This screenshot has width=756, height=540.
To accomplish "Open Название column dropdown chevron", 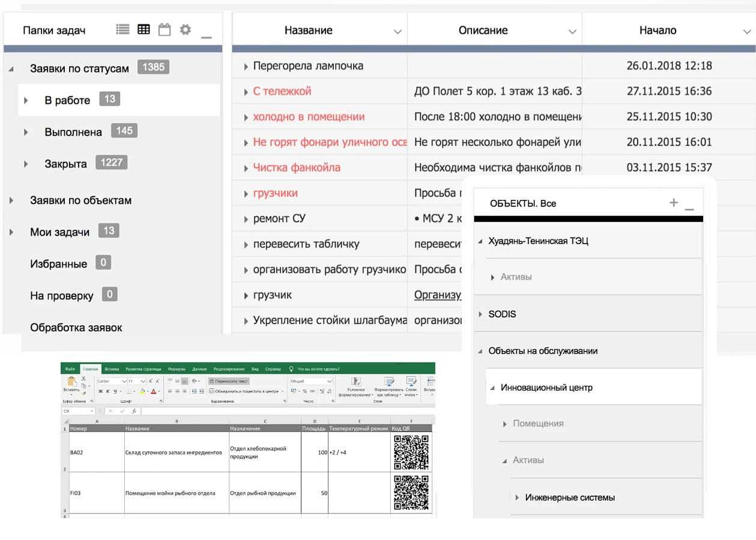I will point(398,32).
